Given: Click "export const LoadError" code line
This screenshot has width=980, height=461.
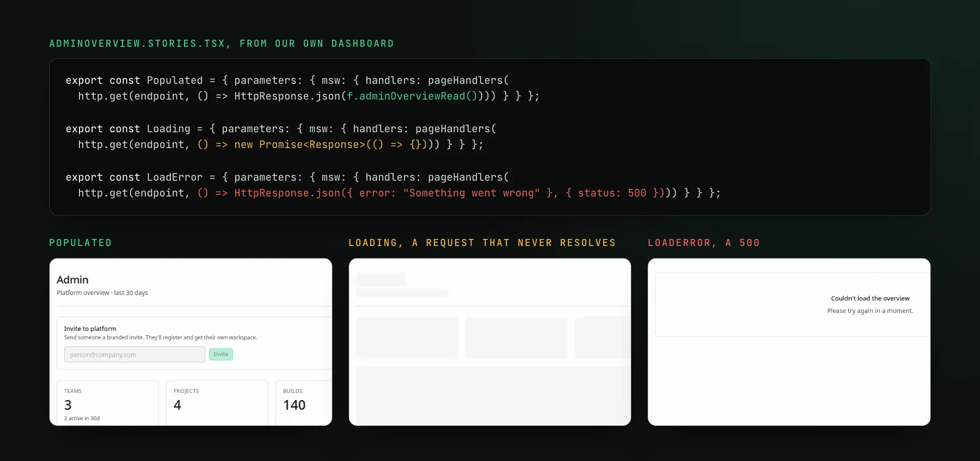Looking at the screenshot, I should (287, 177).
